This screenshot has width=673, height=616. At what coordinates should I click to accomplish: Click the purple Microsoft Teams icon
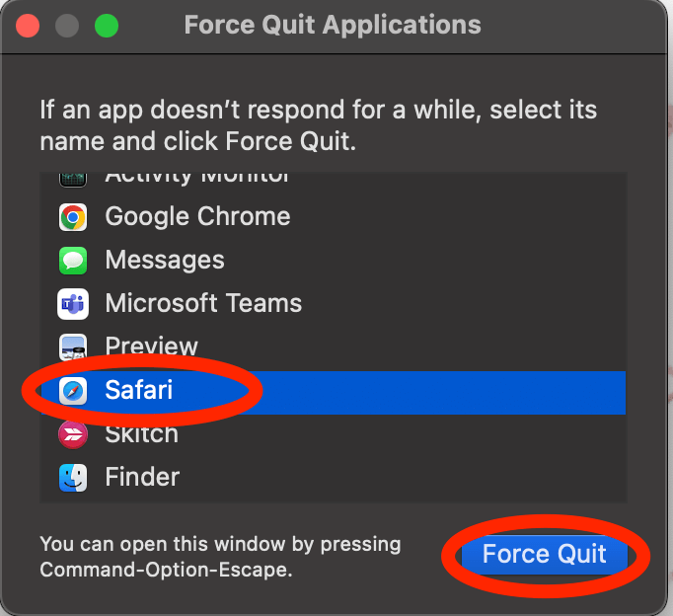coord(73,304)
